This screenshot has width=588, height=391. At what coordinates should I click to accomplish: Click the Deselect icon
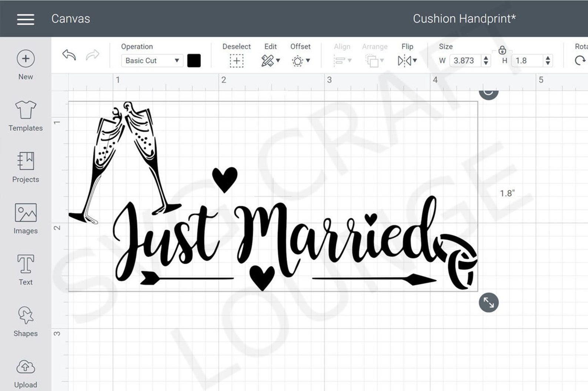[237, 61]
